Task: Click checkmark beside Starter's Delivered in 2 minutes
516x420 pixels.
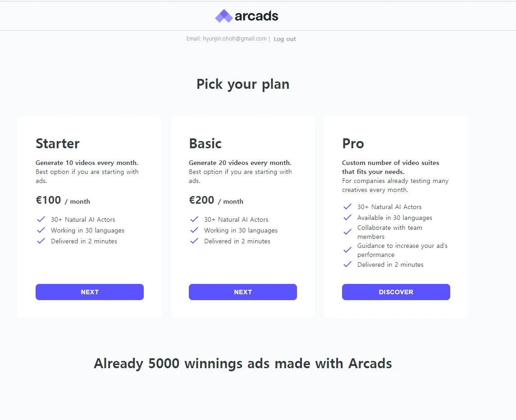Action: point(41,241)
